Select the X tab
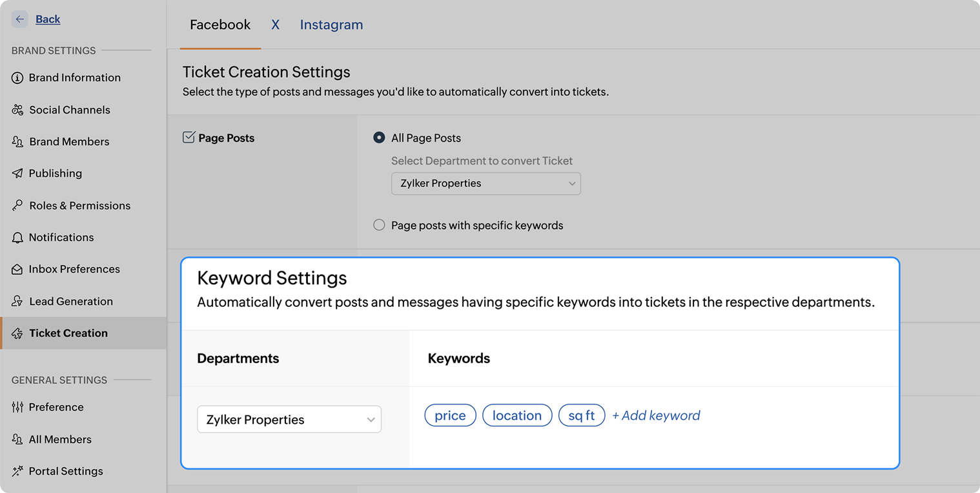This screenshot has width=980, height=493. point(275,25)
